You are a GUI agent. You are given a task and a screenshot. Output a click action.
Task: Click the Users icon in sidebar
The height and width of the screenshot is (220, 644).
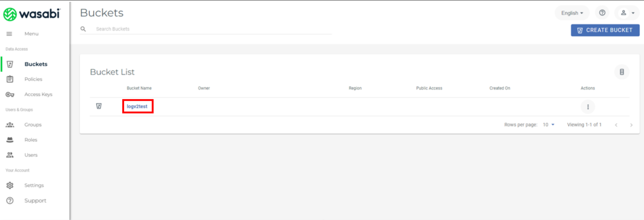10,155
